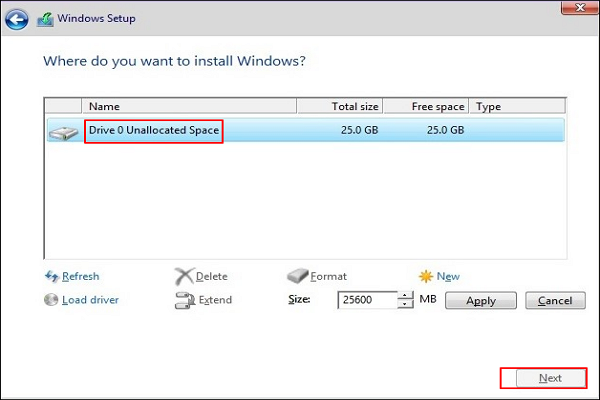This screenshot has height=400, width=600.
Task: Choose the Extend link
Action: 215,300
